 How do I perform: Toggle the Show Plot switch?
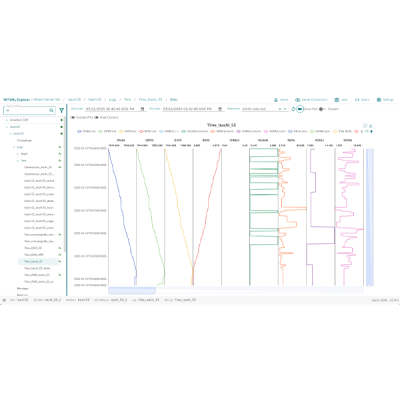(300, 109)
